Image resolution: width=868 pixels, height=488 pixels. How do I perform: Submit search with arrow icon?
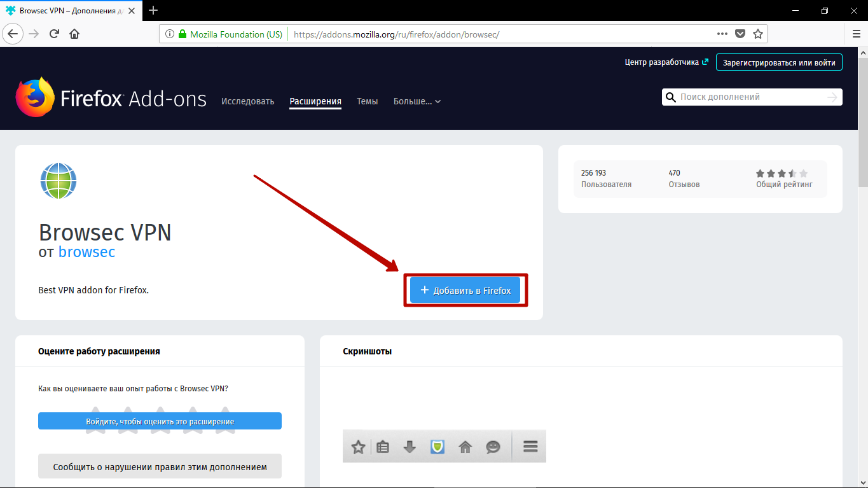point(832,97)
